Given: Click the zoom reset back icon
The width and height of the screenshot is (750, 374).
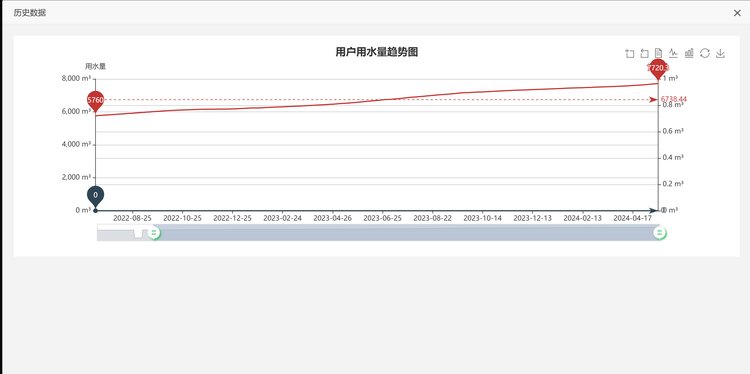Looking at the screenshot, I should click(644, 54).
